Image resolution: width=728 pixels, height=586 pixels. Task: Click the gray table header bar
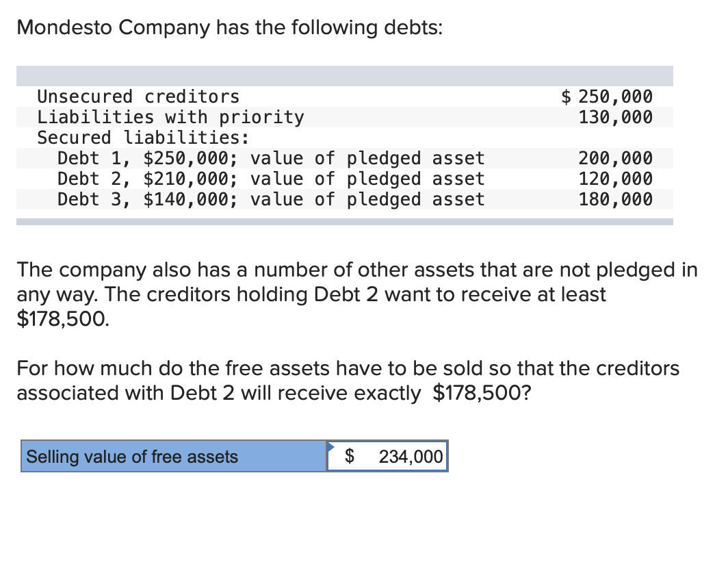coord(345,76)
